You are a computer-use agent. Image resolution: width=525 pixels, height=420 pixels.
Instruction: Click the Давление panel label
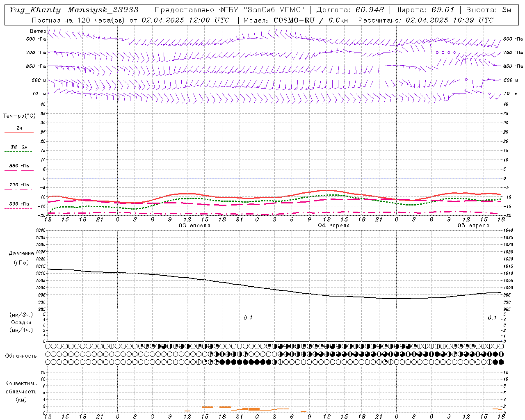(x=21, y=253)
